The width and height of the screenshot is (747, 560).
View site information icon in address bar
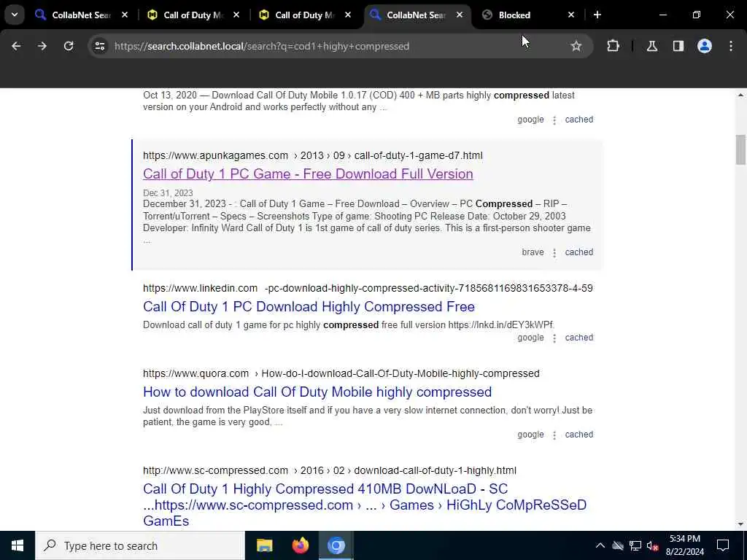(99, 46)
